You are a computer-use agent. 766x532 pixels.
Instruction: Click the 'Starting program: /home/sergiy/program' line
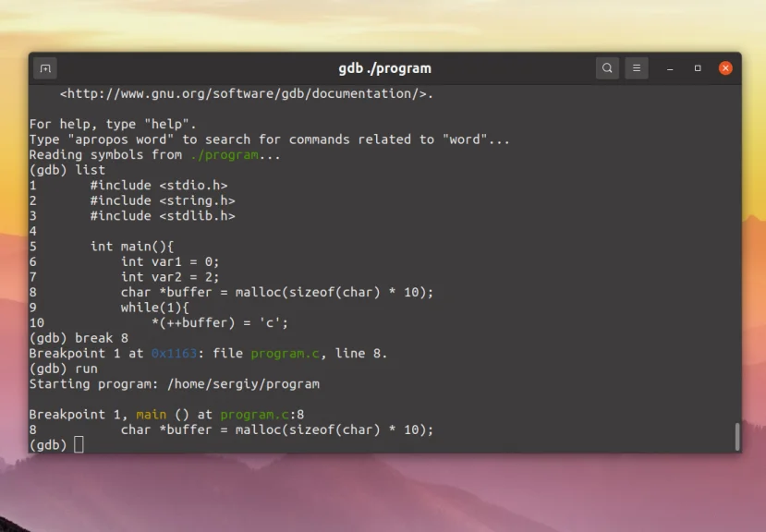pyautogui.click(x=175, y=384)
